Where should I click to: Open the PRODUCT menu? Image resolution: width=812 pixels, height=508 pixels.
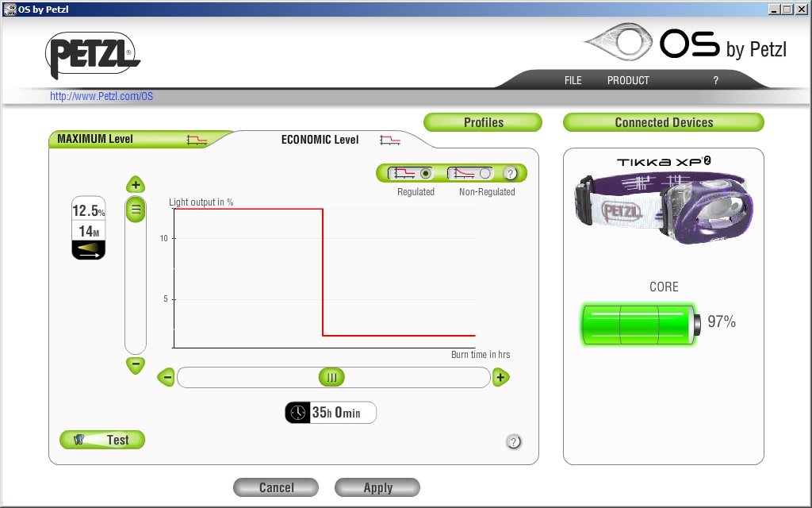[x=628, y=80]
